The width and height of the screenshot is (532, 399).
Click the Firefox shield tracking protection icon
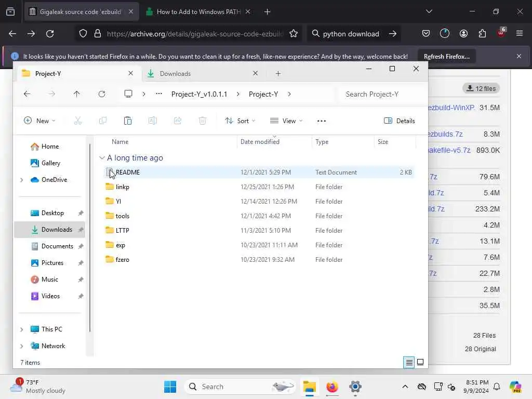(83, 34)
